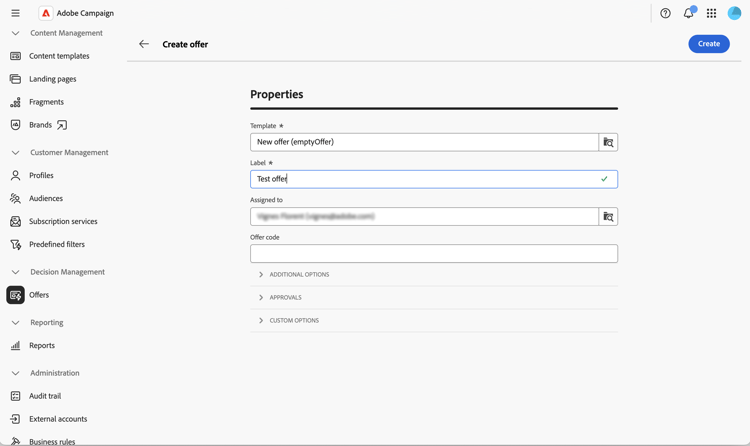Viewport: 750px width, 446px height.
Task: Click the Create offer page title
Action: click(185, 45)
